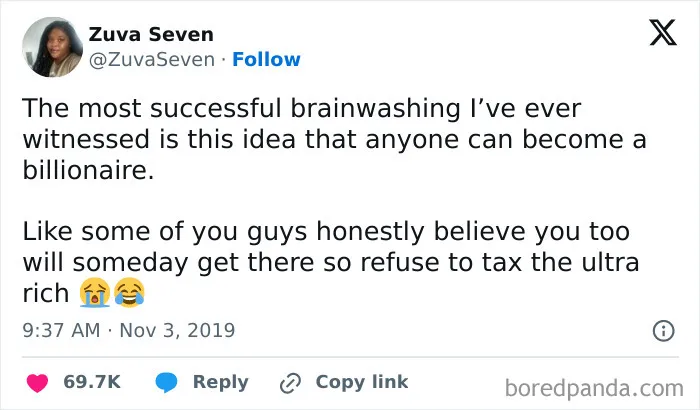Click the pink heart like icon
The image size is (700, 410).
[x=37, y=383]
